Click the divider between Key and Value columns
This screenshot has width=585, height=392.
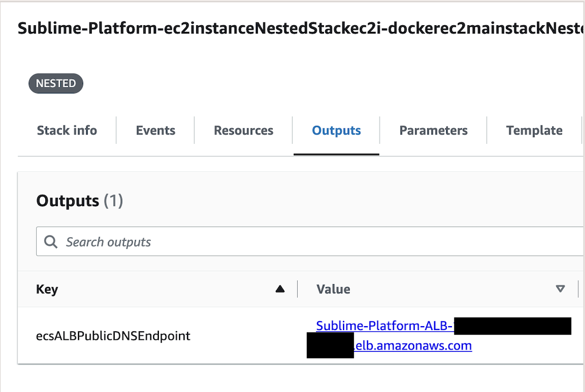tap(297, 289)
